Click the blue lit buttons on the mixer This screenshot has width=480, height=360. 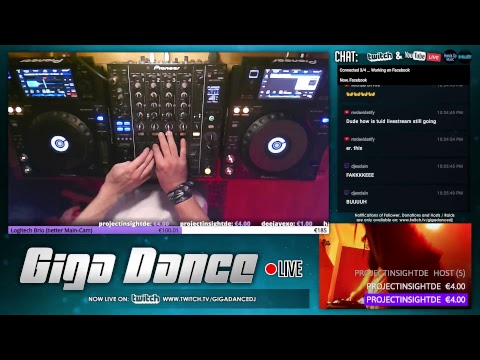click(123, 126)
